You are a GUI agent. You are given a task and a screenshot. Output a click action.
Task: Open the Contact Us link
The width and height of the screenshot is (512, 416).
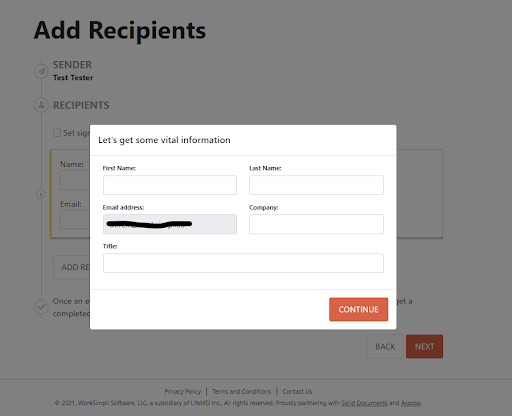(x=297, y=391)
